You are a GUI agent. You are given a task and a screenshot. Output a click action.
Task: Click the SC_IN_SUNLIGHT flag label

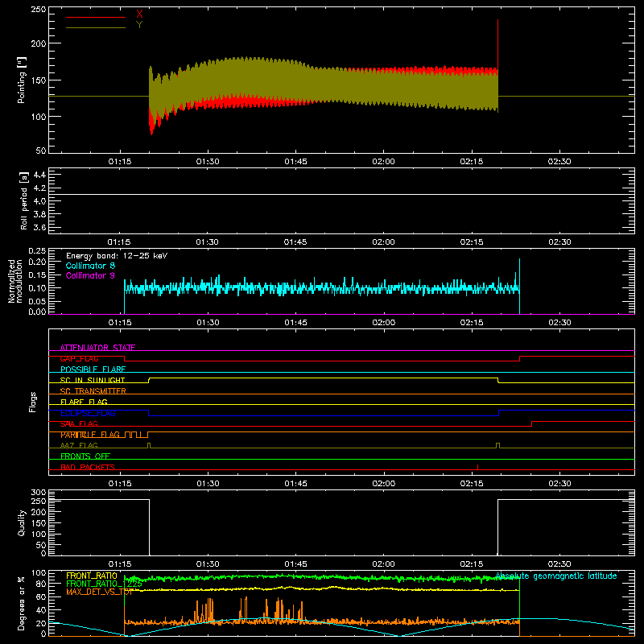click(x=93, y=380)
